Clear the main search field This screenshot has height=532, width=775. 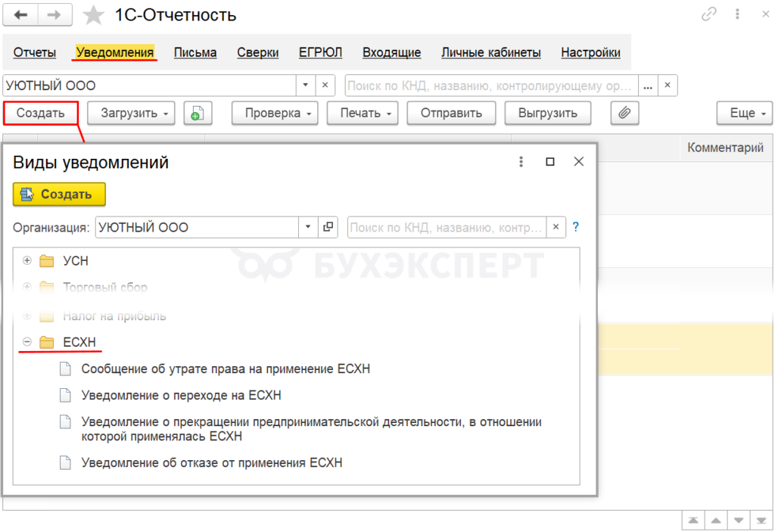coord(668,86)
